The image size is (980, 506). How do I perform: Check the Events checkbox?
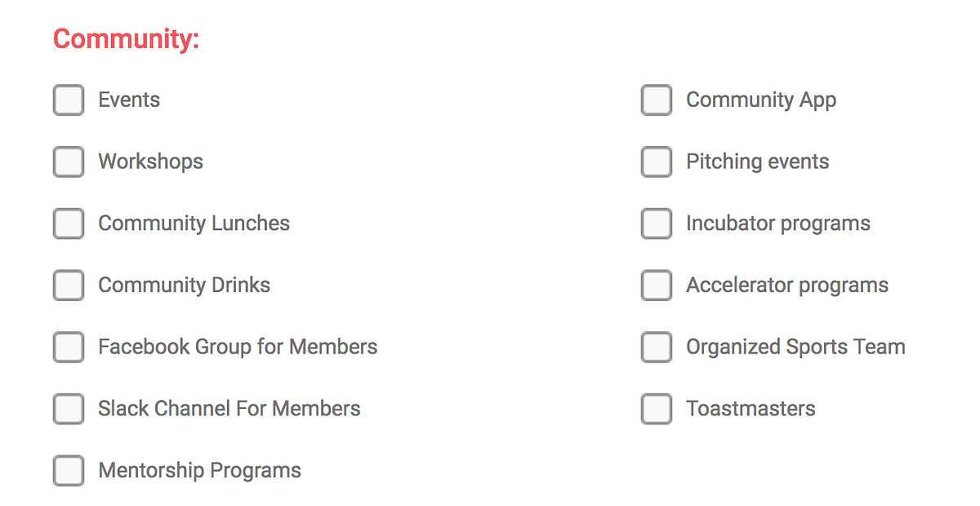(x=69, y=100)
